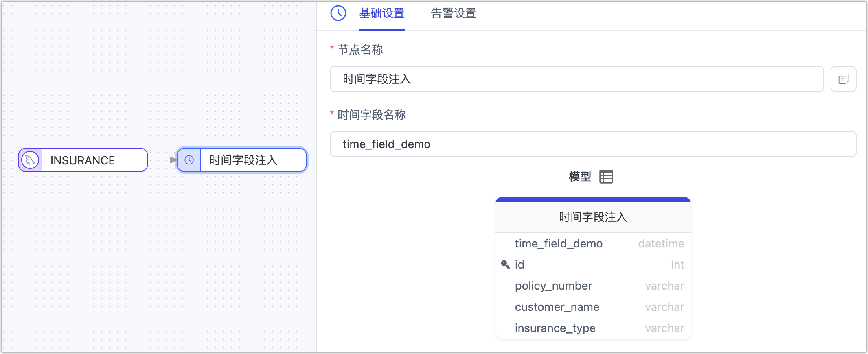Select the 时间字段注入 node on canvas
Viewport: 868px width, 354px height.
[x=241, y=160]
